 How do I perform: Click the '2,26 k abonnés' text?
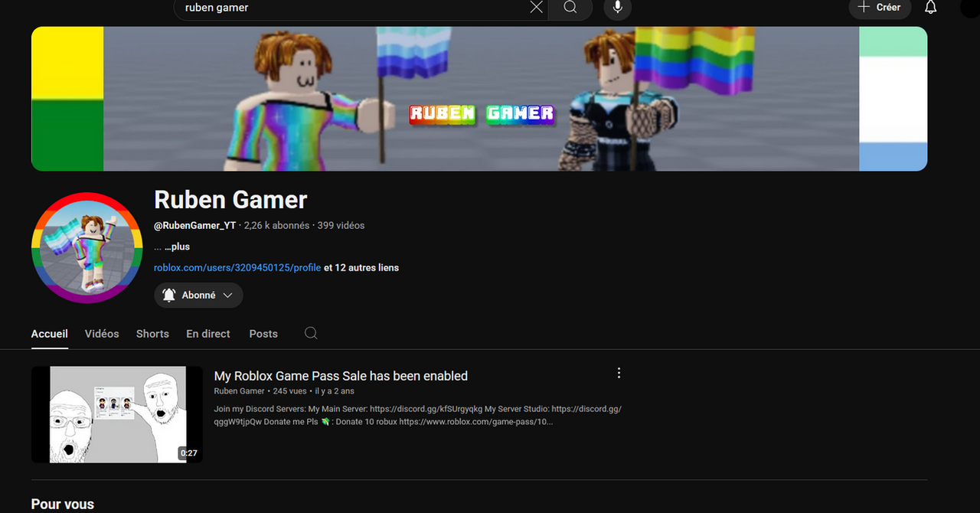point(276,226)
